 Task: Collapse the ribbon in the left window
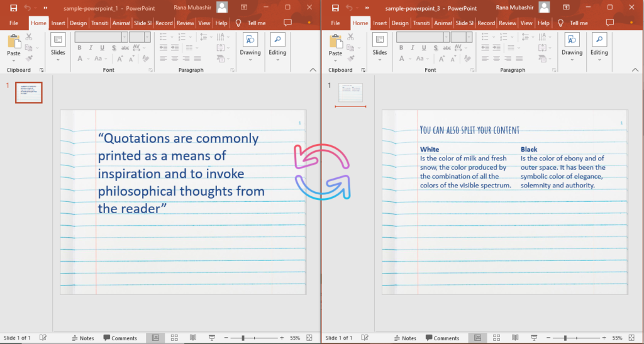[314, 70]
